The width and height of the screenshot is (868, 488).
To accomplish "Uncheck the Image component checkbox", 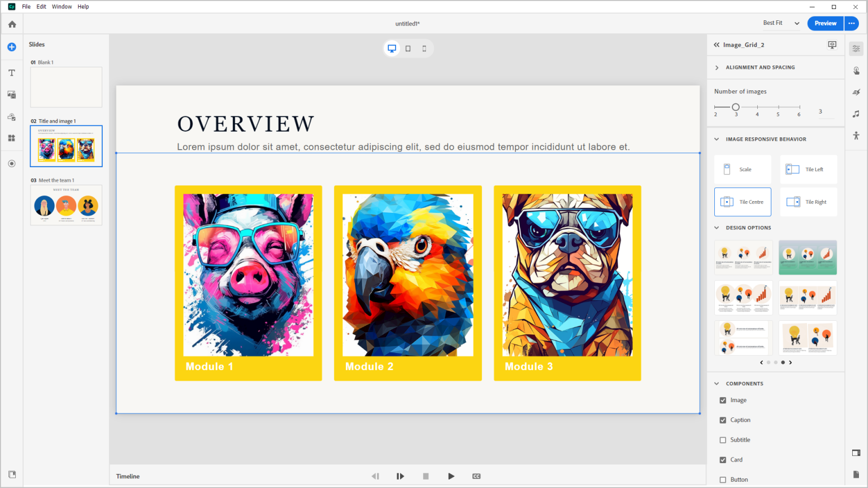I will [x=723, y=400].
